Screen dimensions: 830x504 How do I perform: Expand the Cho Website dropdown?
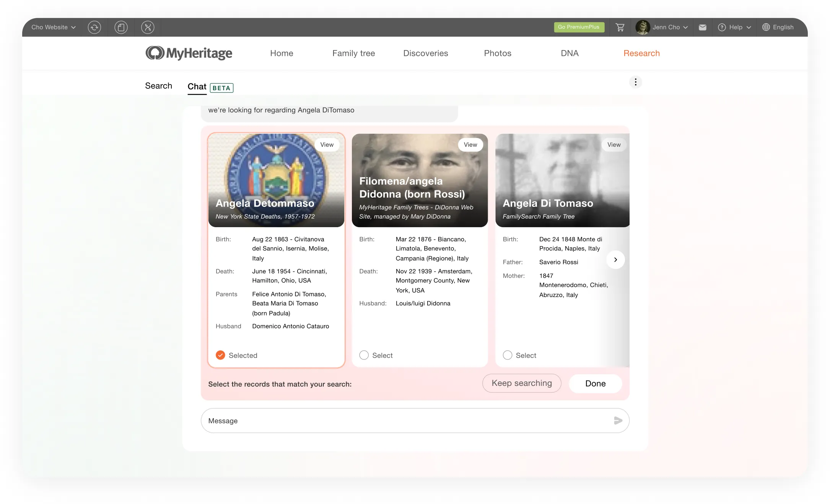coord(54,27)
